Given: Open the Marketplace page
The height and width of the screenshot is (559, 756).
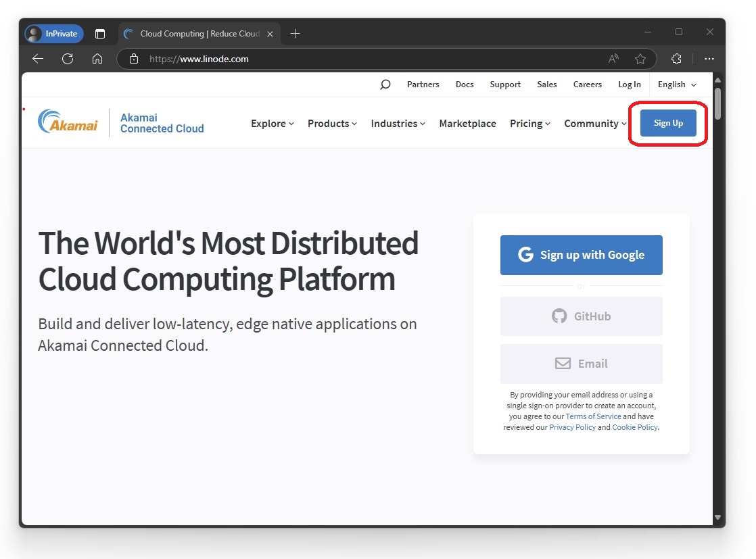Looking at the screenshot, I should tap(467, 124).
